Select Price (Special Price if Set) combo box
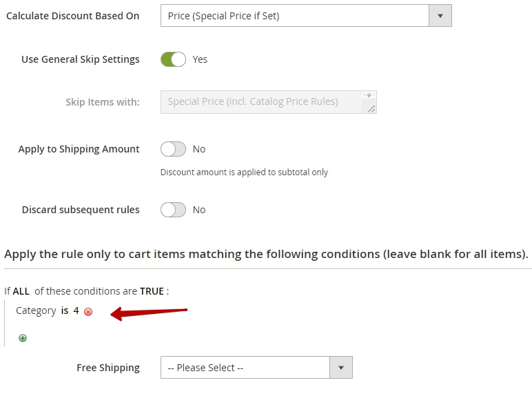The height and width of the screenshot is (396, 532). 306,16
